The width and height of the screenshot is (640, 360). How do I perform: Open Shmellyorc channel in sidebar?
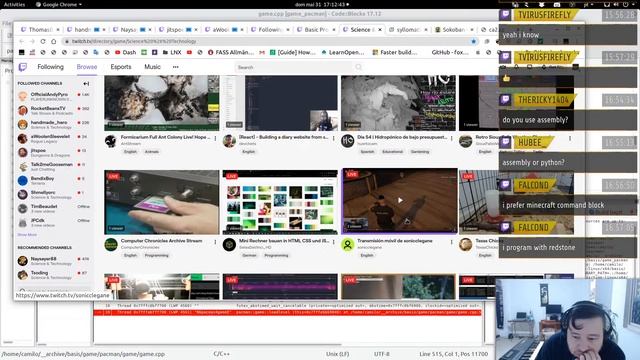tap(53, 194)
